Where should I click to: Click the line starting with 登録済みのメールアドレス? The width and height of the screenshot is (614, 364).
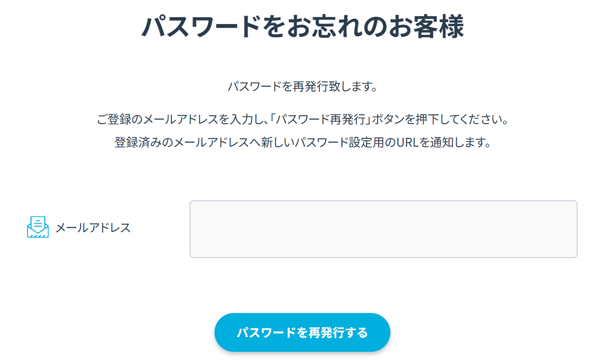click(303, 143)
